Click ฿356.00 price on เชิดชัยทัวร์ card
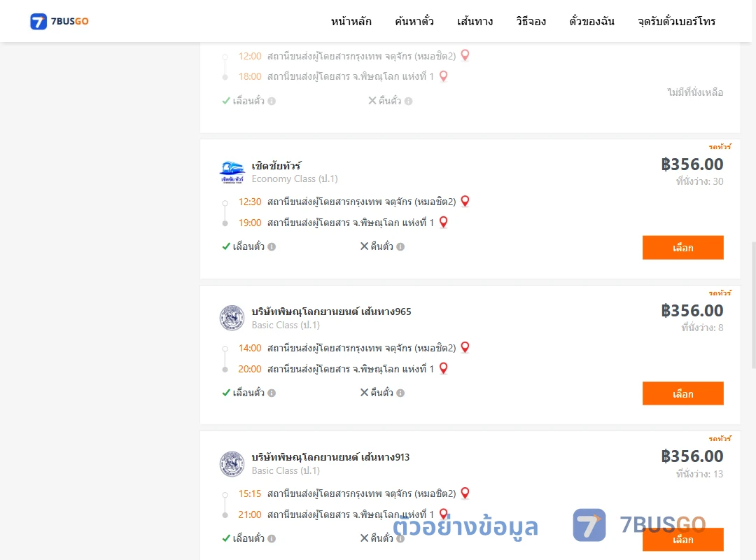Image resolution: width=756 pixels, height=560 pixels. [x=692, y=164]
